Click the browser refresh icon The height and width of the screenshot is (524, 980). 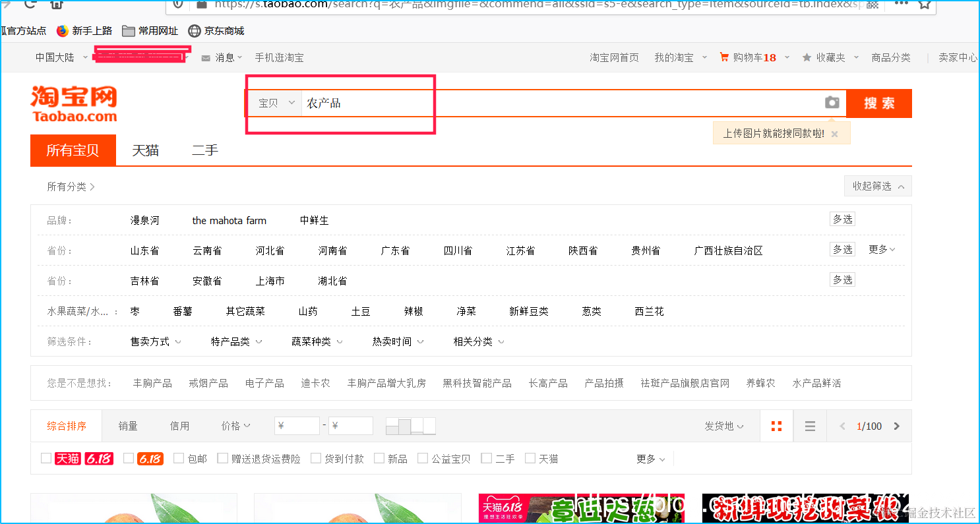(29, 4)
